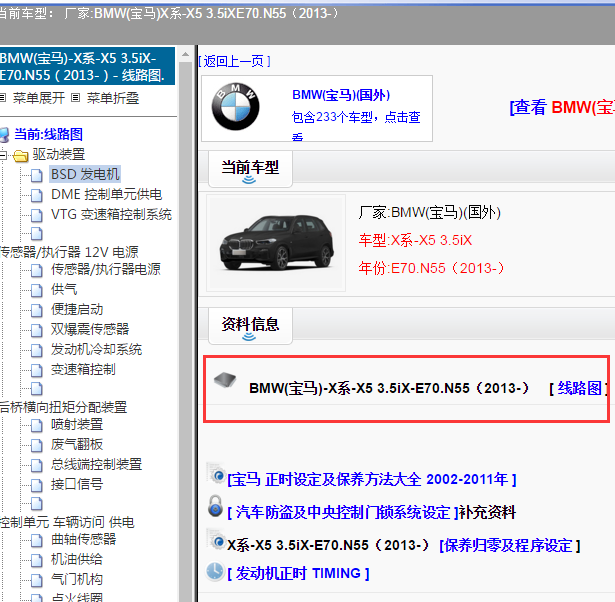Select 控制单元 车辆访问 供电 item
The image size is (615, 602).
click(x=67, y=522)
